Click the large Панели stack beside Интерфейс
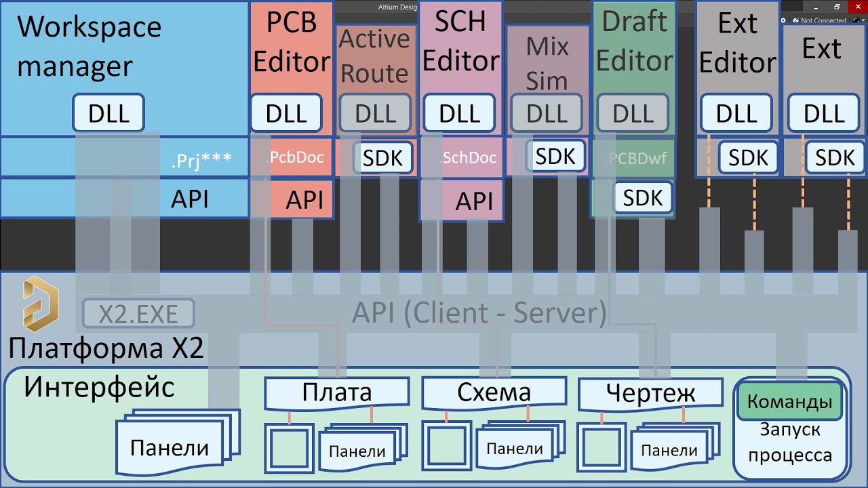The image size is (868, 488). point(178,442)
